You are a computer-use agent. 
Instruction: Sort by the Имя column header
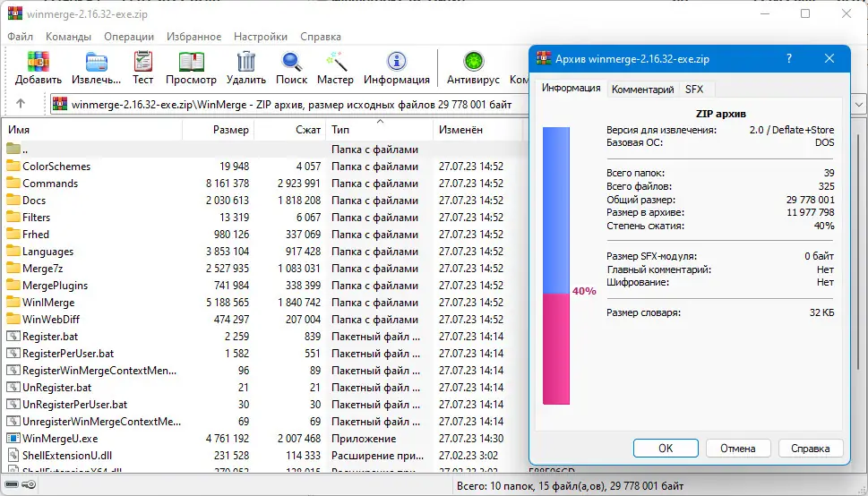pos(92,130)
